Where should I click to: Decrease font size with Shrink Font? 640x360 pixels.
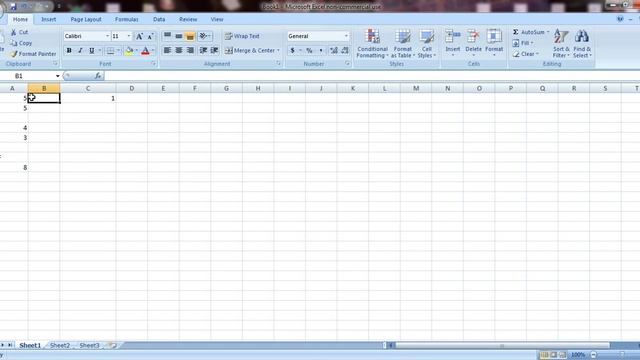coord(150,36)
